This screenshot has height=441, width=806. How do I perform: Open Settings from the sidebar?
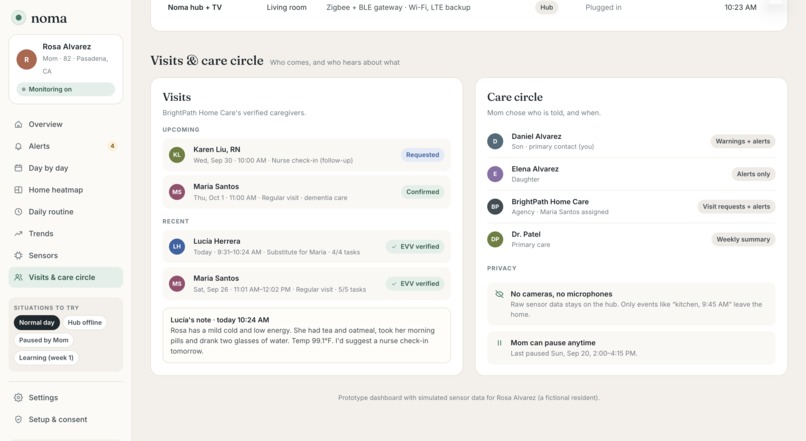pos(66,397)
